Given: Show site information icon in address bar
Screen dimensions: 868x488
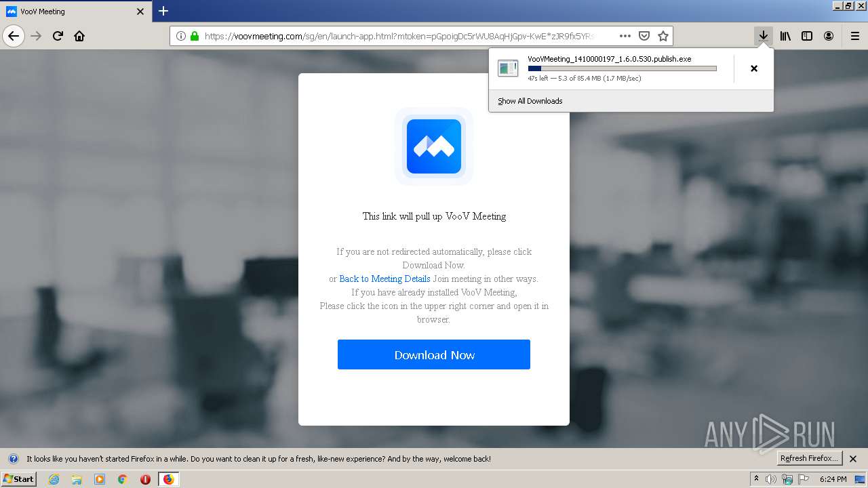Looking at the screenshot, I should coord(181,36).
